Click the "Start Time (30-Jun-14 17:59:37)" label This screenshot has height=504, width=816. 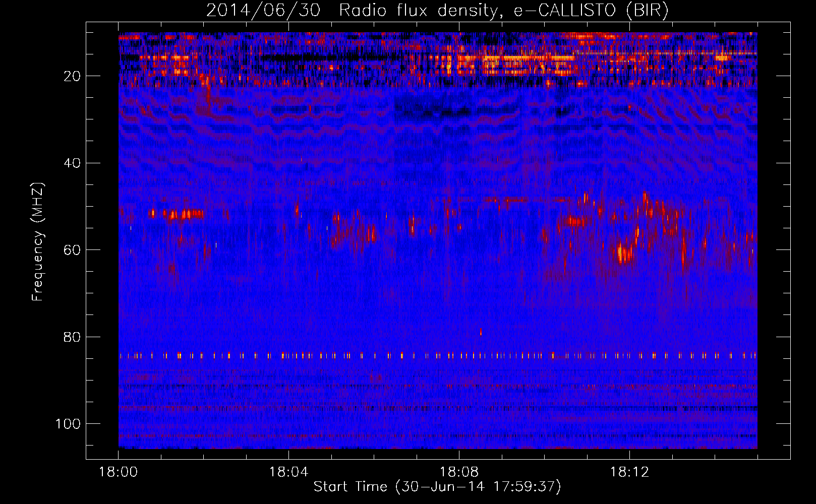coord(437,487)
